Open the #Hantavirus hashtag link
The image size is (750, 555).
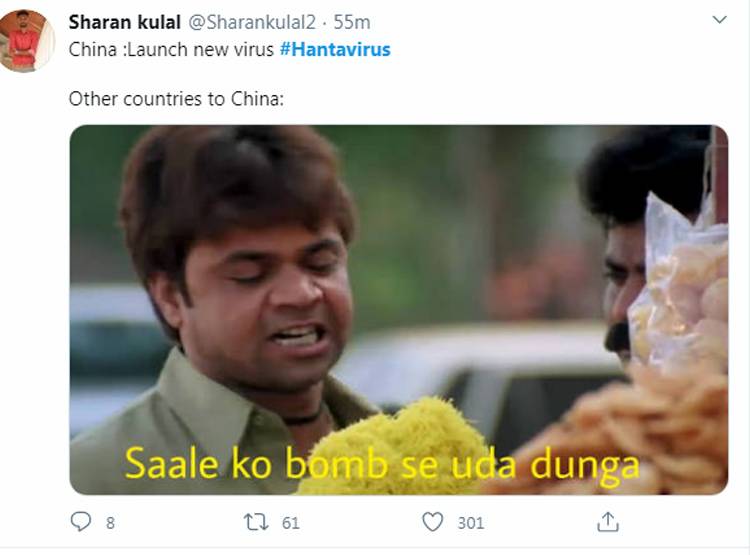point(335,49)
